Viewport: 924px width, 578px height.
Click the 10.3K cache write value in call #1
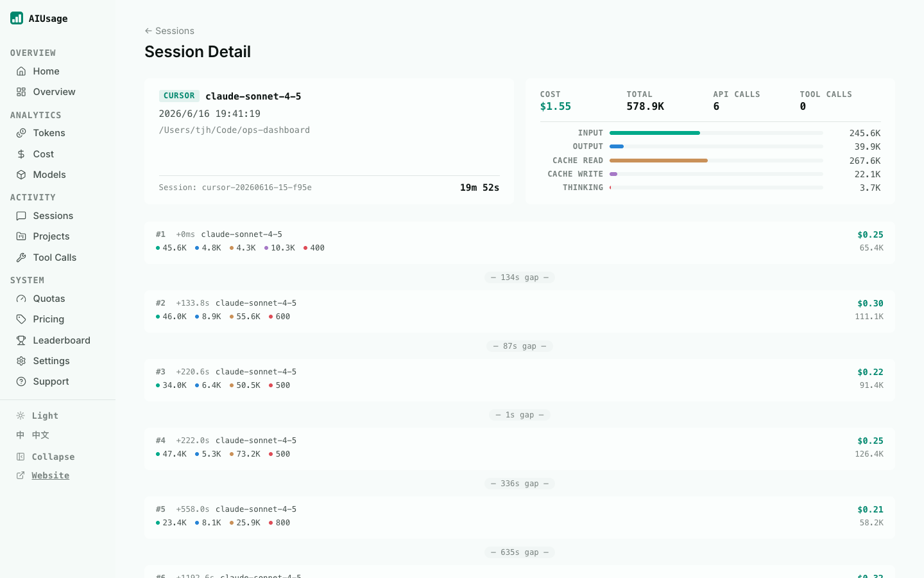click(283, 248)
